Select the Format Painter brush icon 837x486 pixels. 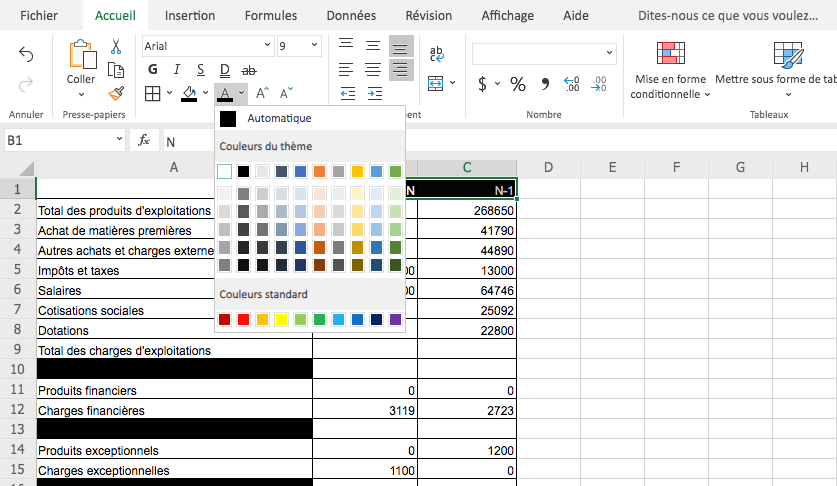click(116, 93)
